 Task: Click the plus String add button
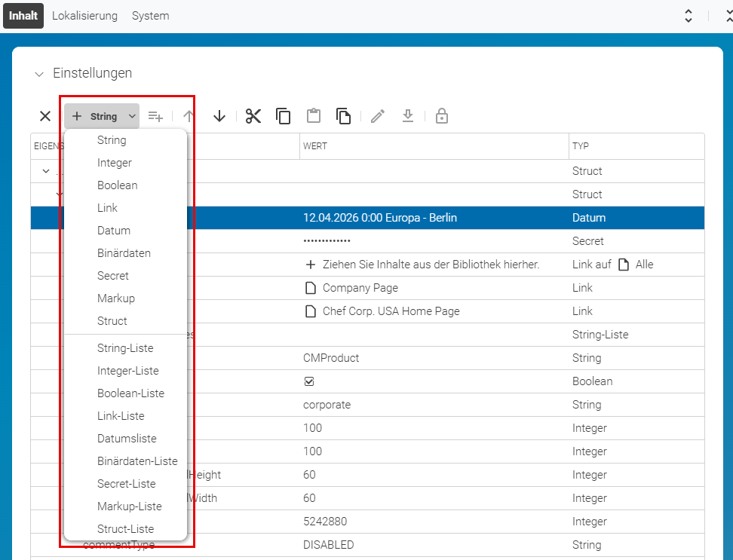point(95,116)
